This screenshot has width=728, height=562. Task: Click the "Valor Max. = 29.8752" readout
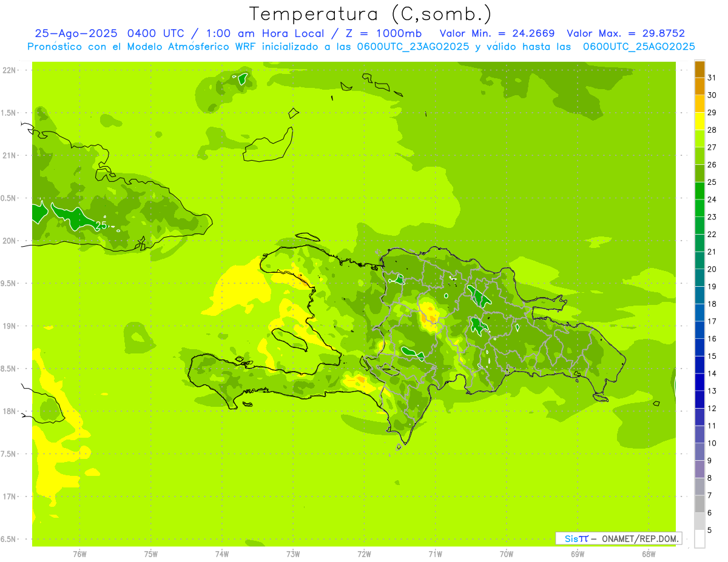625,33
